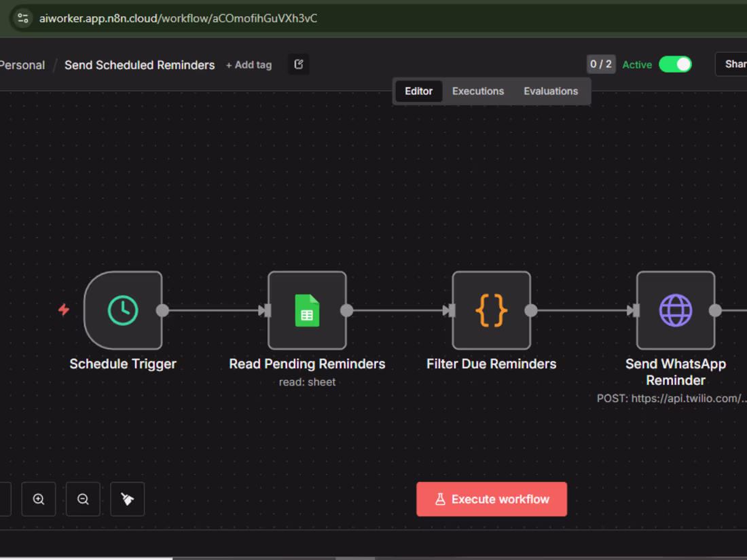Click the rename icon beside the workflow title
The image size is (747, 560).
(x=298, y=63)
